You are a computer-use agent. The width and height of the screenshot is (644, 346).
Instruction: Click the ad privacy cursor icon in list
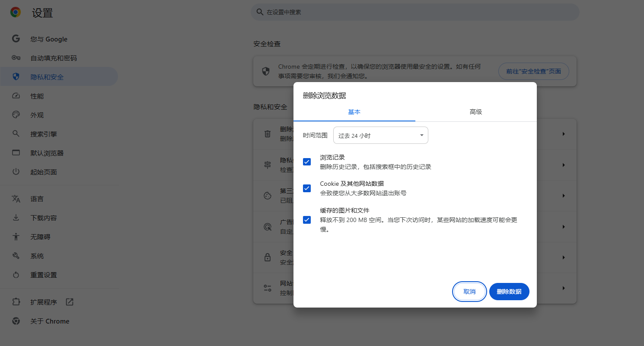268,227
